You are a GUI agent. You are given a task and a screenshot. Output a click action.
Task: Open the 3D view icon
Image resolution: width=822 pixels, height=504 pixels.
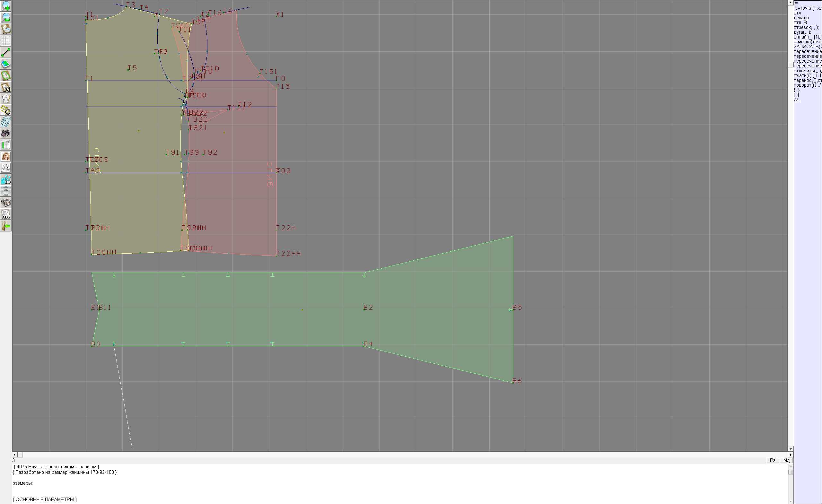(6, 180)
